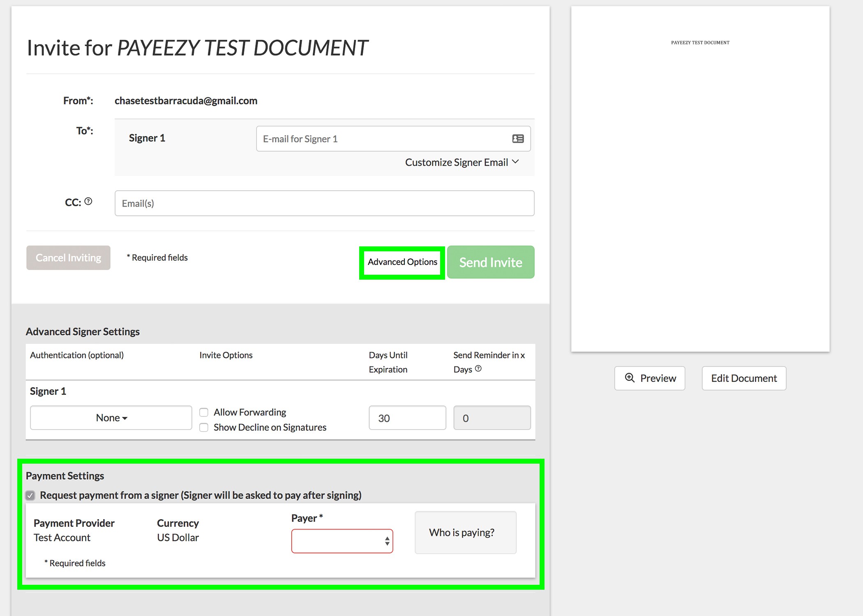863x616 pixels.
Task: Check Show Decline on Signatures
Action: coord(204,428)
